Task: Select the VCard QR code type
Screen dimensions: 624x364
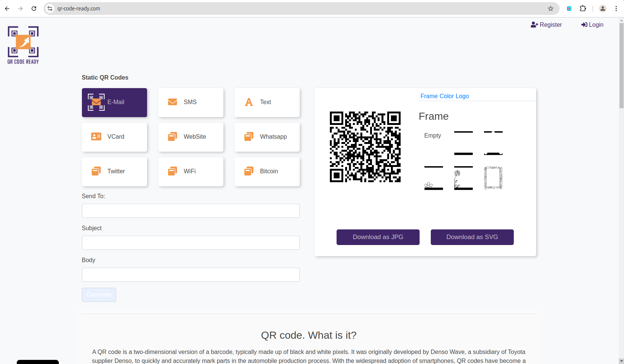Action: [x=114, y=137]
